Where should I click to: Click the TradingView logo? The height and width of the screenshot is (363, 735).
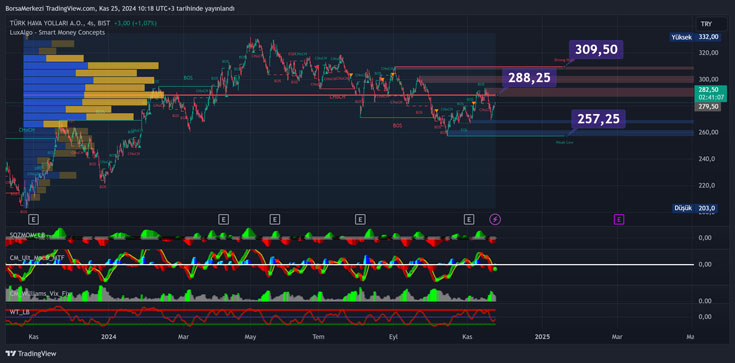[x=30, y=354]
